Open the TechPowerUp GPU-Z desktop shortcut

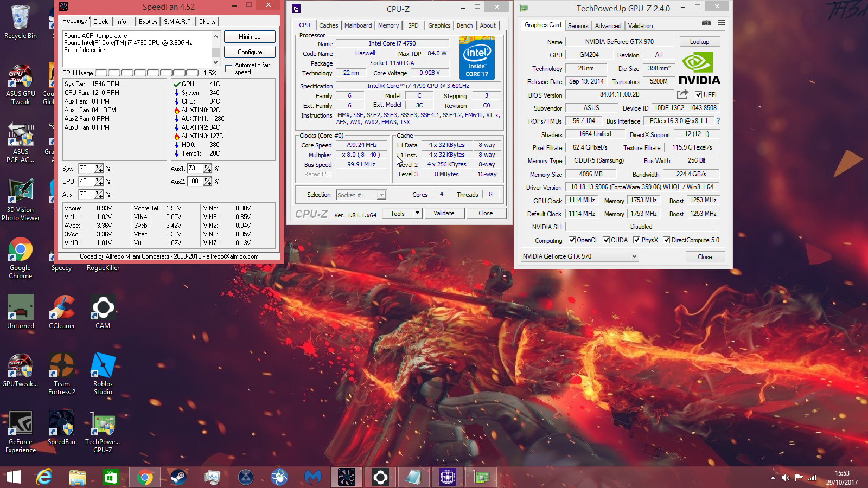(x=103, y=432)
